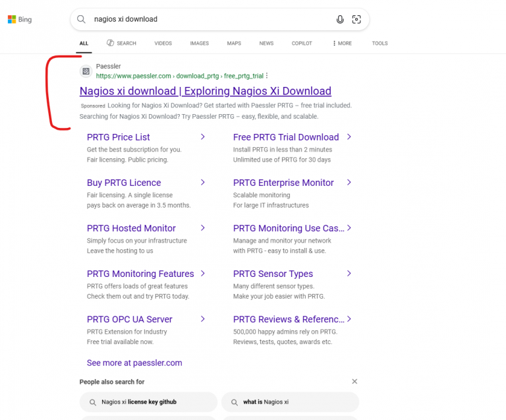Image resolution: width=506 pixels, height=420 pixels.
Task: Click the microphone voice search icon
Action: coord(340,20)
